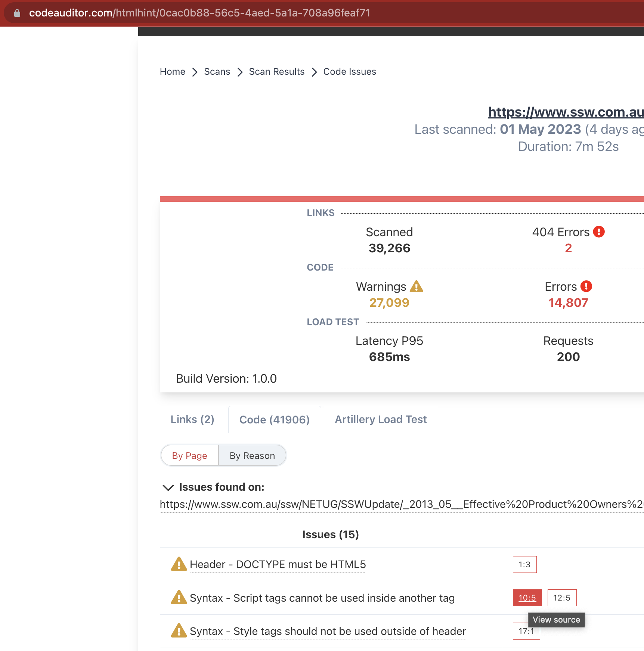Click the breadcrumb separator after Home

(195, 72)
